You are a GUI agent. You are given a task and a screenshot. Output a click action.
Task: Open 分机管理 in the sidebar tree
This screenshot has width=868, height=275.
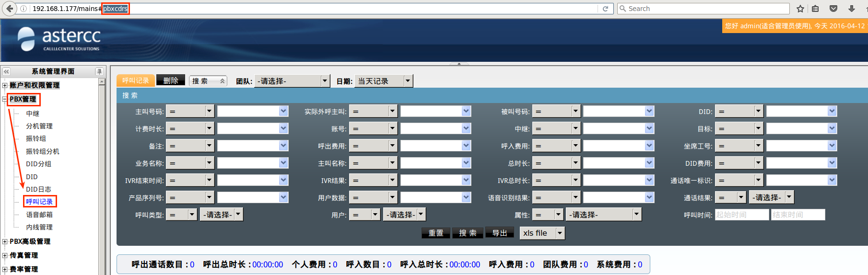pyautogui.click(x=39, y=126)
